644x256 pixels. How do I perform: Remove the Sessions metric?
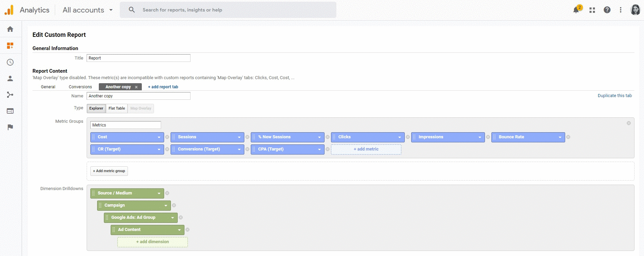point(247,137)
